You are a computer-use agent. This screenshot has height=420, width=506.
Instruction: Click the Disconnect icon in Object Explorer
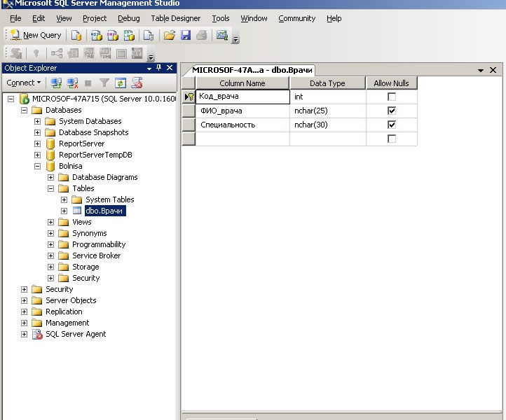(x=72, y=83)
